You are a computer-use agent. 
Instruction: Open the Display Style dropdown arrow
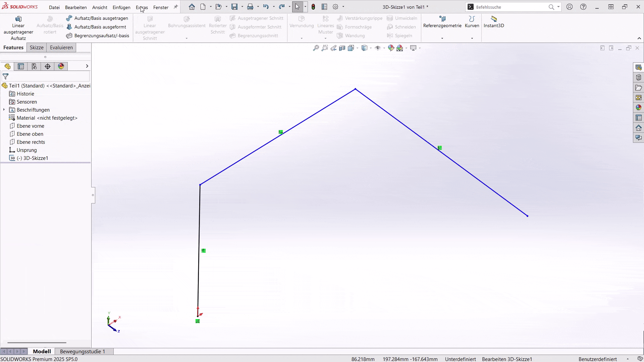tap(371, 48)
